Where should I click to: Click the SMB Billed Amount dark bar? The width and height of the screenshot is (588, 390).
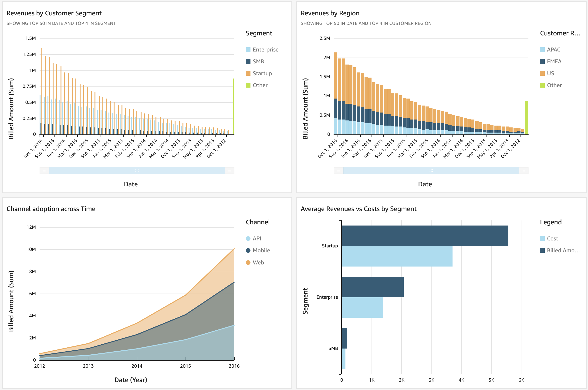click(345, 338)
